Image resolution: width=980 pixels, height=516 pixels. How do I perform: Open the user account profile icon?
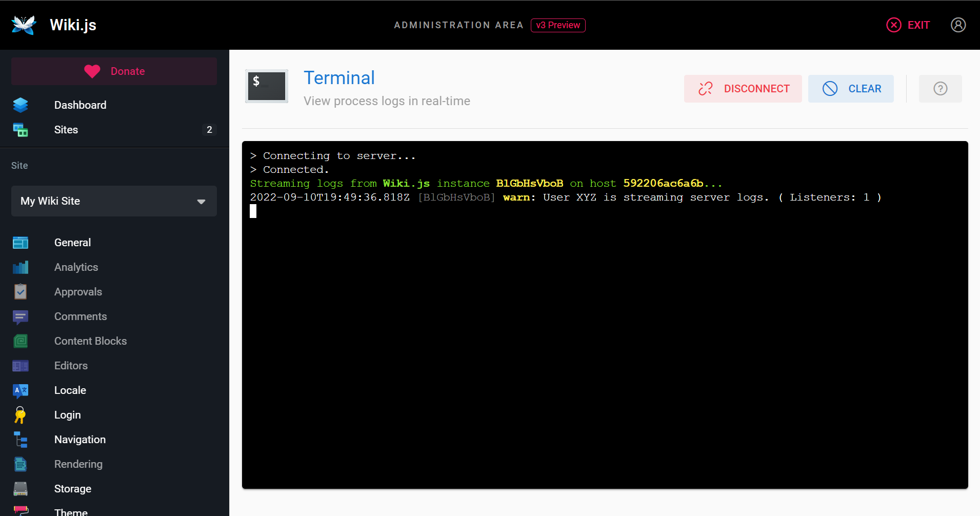click(x=958, y=25)
